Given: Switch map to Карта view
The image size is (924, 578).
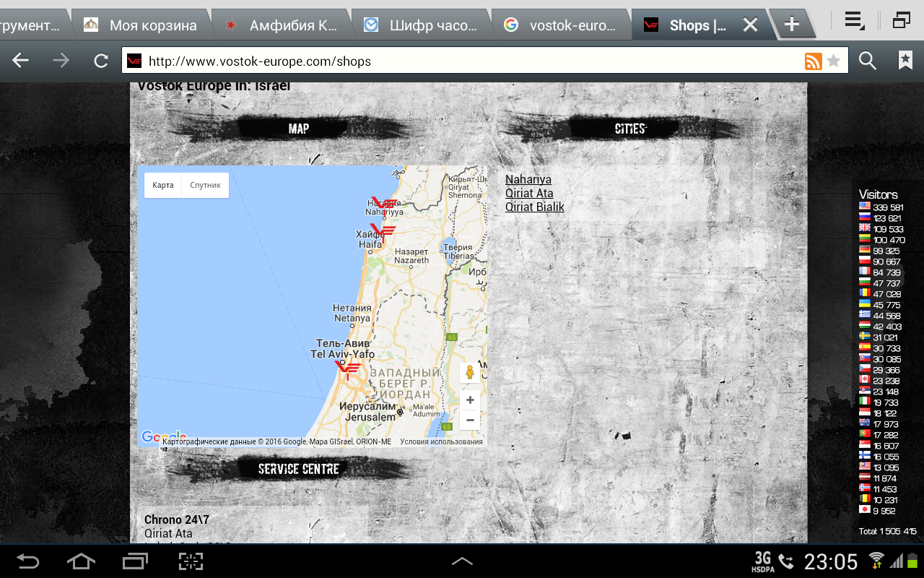Looking at the screenshot, I should coord(163,185).
